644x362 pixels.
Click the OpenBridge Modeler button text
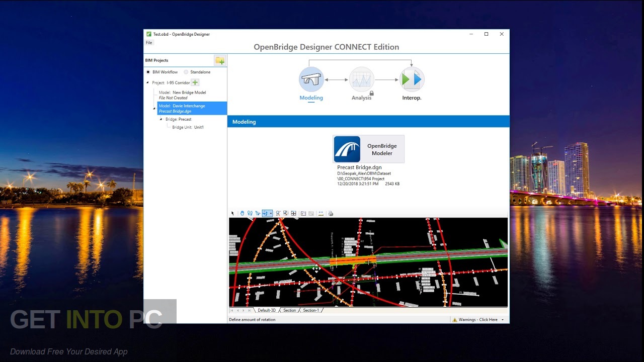point(382,149)
